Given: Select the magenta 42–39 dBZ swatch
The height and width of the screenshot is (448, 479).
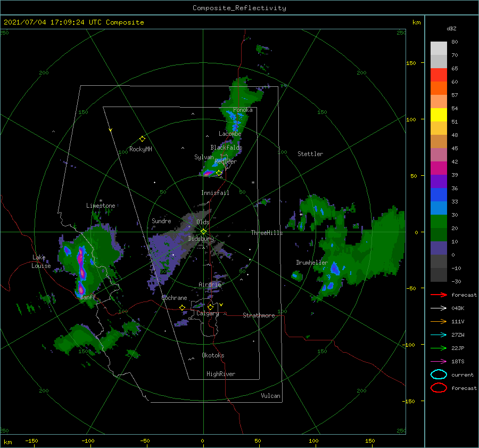Looking at the screenshot, I should pos(439,168).
